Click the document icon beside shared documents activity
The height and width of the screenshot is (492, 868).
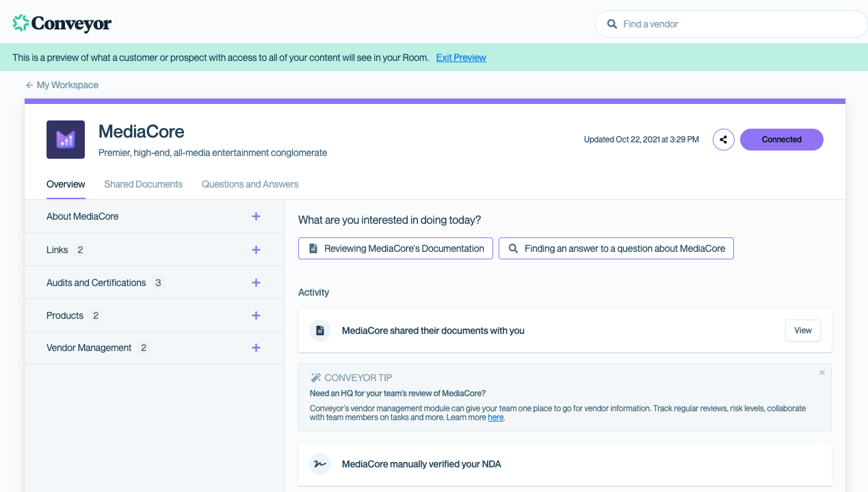[320, 331]
